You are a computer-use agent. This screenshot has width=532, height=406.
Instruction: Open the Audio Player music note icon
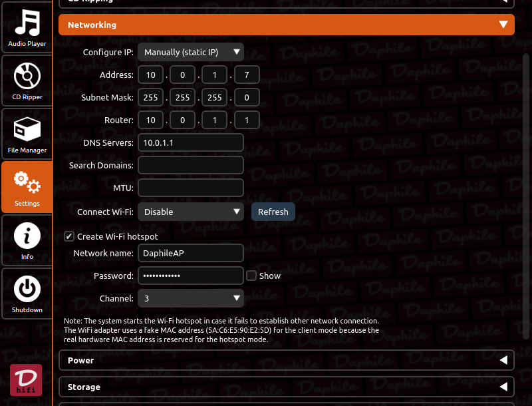tap(27, 23)
